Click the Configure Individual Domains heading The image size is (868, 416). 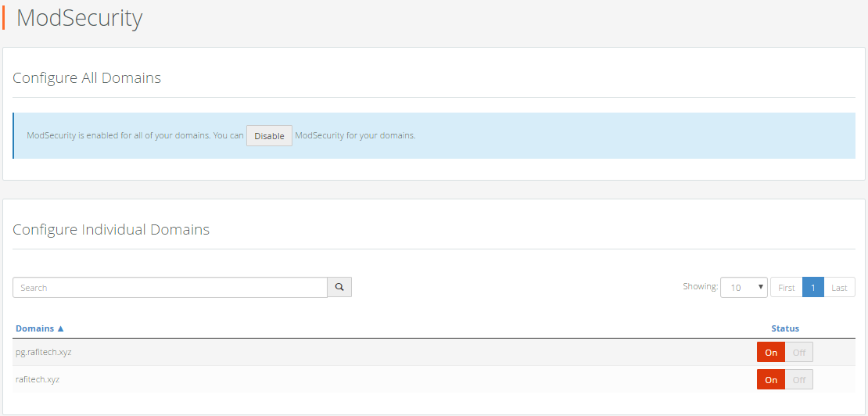(x=111, y=230)
